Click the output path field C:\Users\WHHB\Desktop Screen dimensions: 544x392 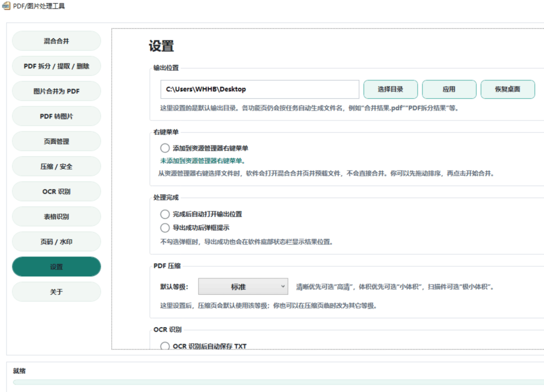[x=259, y=89]
